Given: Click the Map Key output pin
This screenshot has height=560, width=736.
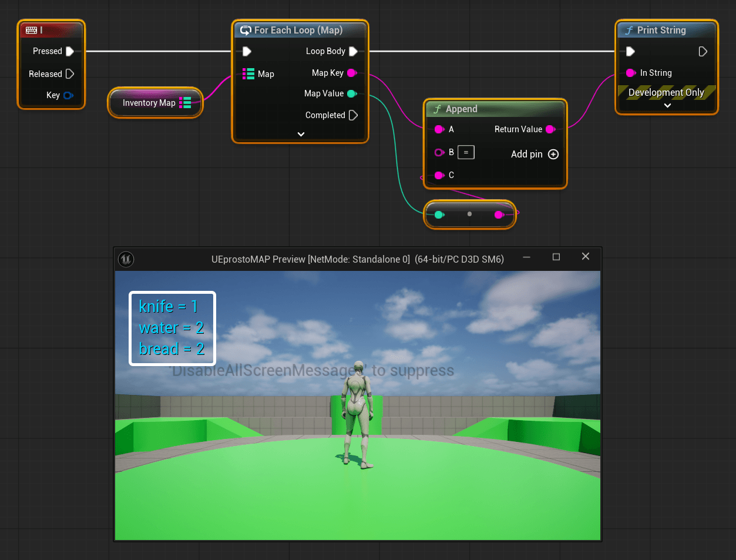Looking at the screenshot, I should coord(352,73).
